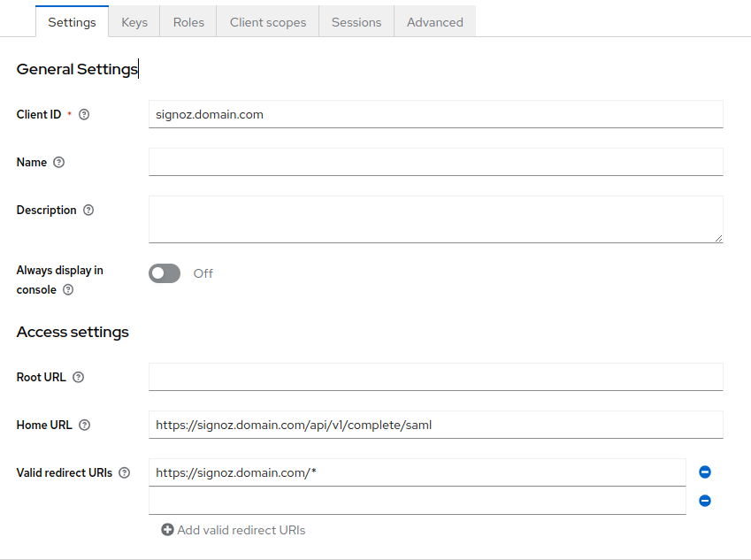Image resolution: width=751 pixels, height=560 pixels.
Task: Click Add valid redirect URIs
Action: click(x=234, y=530)
